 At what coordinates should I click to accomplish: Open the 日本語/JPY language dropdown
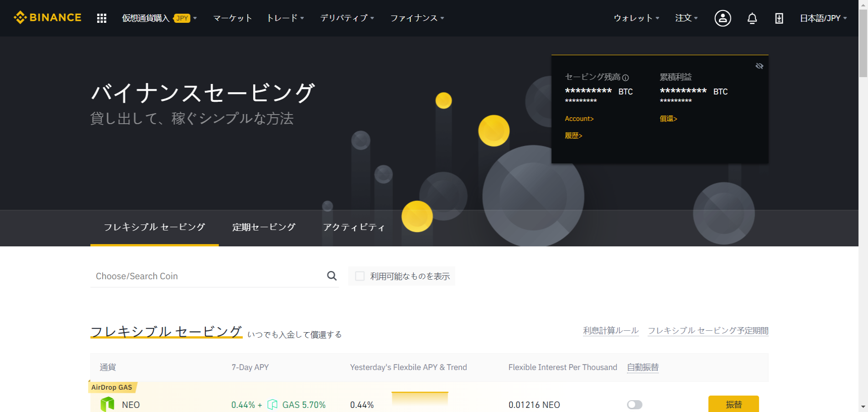click(823, 18)
